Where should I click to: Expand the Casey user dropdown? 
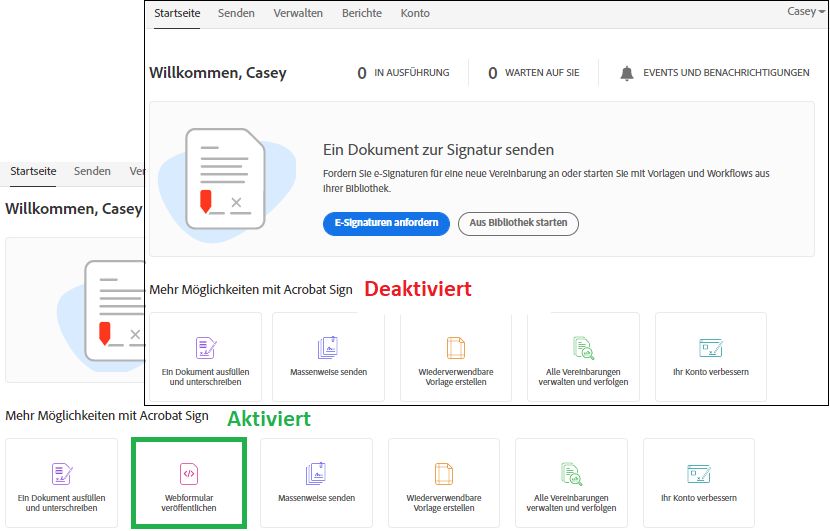pyautogui.click(x=806, y=11)
